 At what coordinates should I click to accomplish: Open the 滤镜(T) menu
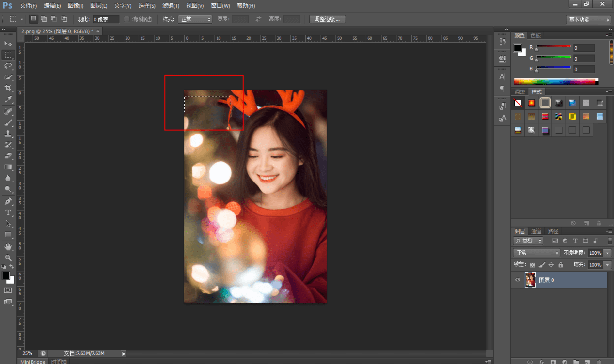point(171,6)
